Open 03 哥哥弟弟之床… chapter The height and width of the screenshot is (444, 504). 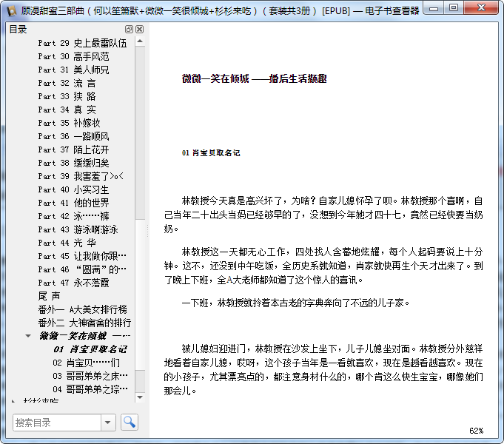click(x=90, y=376)
